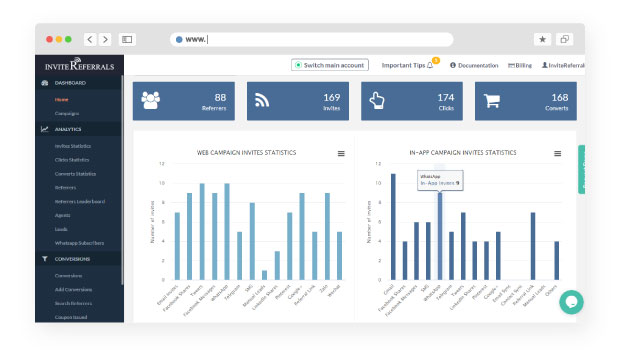This screenshot has height=360, width=620.
Task: Click the Invites RSS feed icon
Action: [x=262, y=100]
